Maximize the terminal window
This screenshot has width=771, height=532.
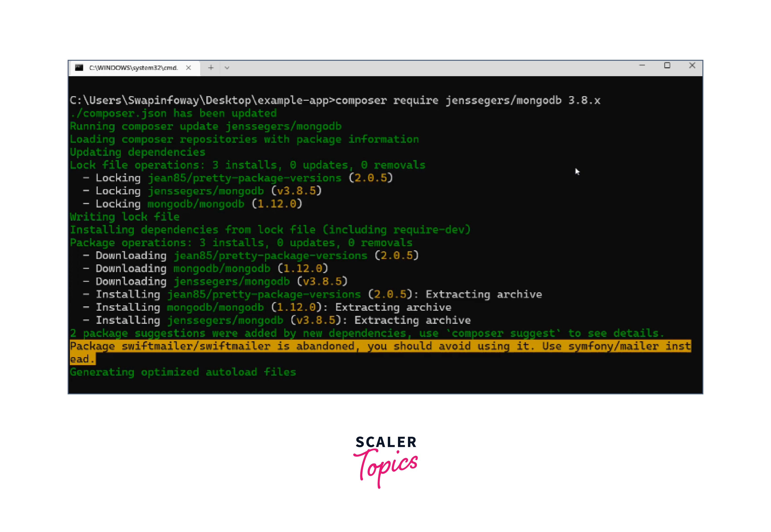pyautogui.click(x=667, y=65)
